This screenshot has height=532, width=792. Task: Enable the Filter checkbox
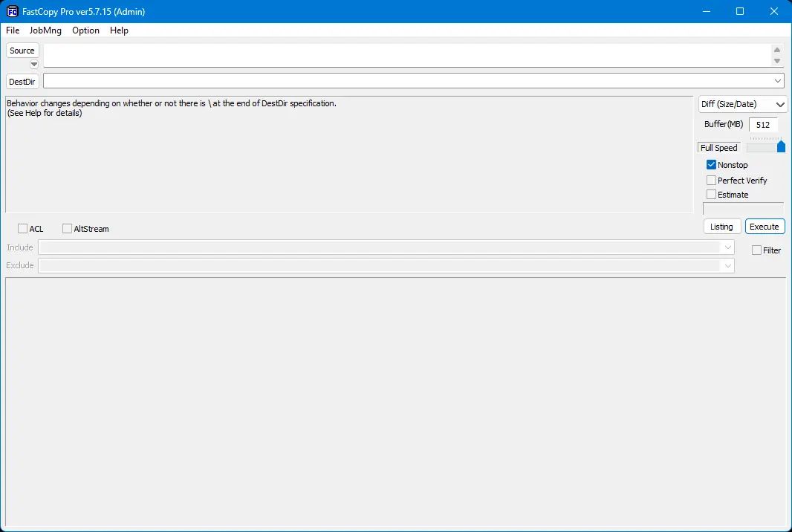click(x=756, y=250)
